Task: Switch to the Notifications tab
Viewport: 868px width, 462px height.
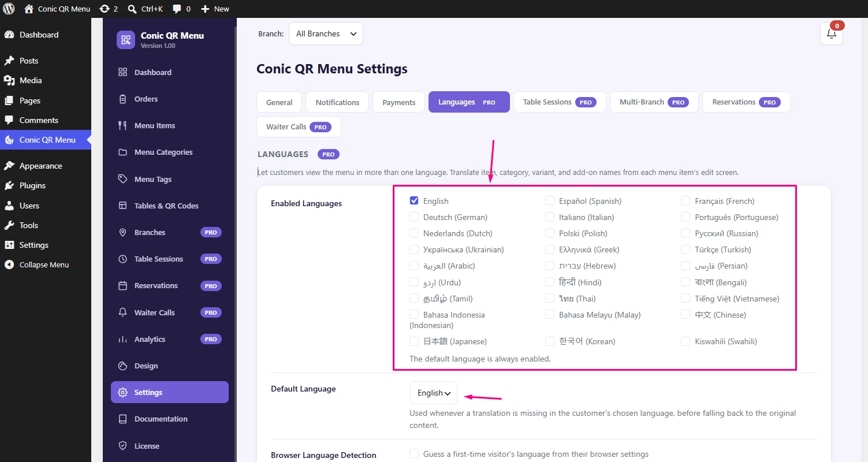Action: pos(337,102)
